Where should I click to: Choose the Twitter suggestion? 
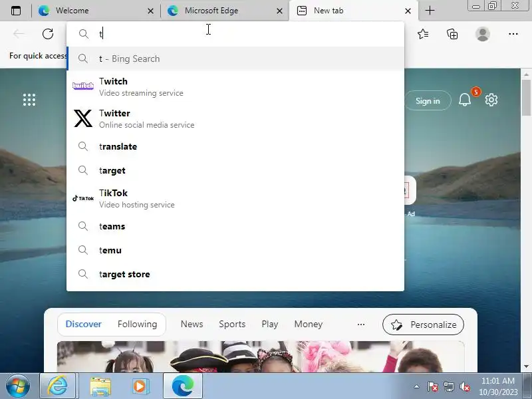pyautogui.click(x=235, y=118)
